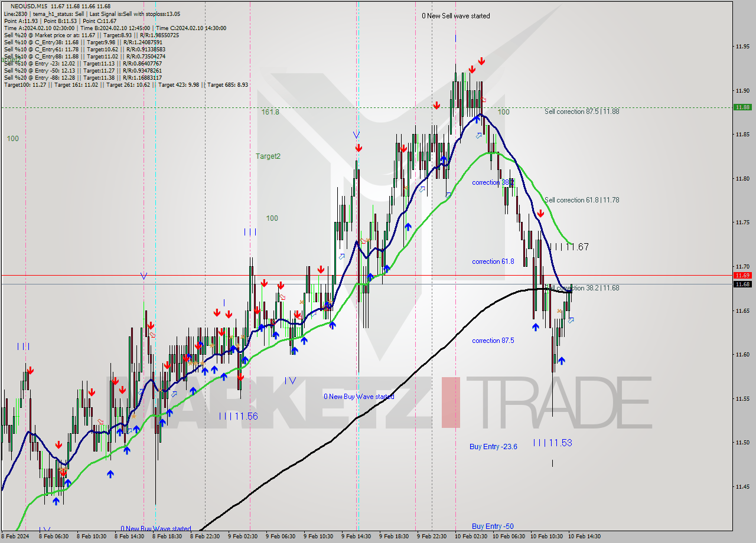Click the 11.85 price axis label
This screenshot has width=756, height=543.
pos(743,135)
